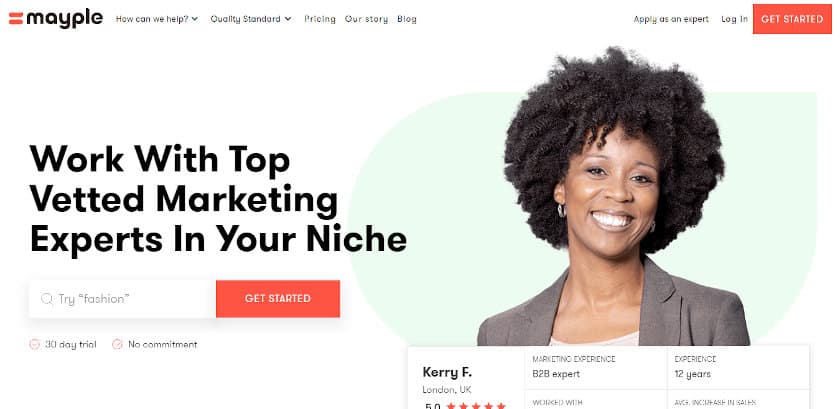Viewport: 840px width, 409px height.
Task: Click Apply as an expert link
Action: point(671,19)
